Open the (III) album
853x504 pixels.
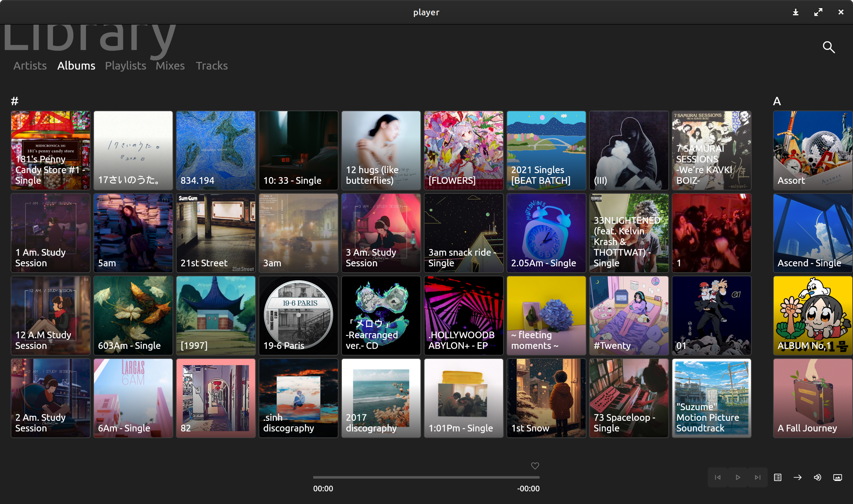629,150
